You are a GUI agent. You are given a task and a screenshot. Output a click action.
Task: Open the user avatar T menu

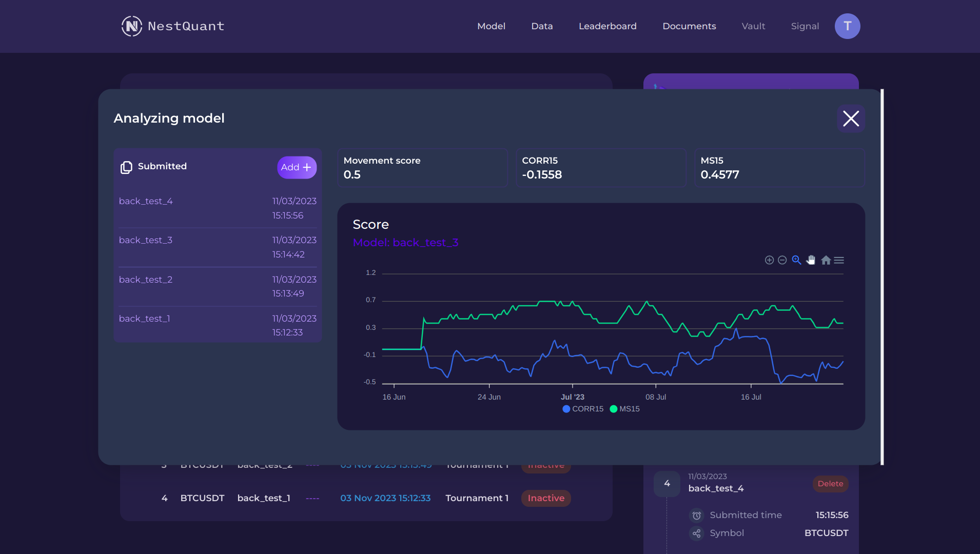[x=847, y=26]
